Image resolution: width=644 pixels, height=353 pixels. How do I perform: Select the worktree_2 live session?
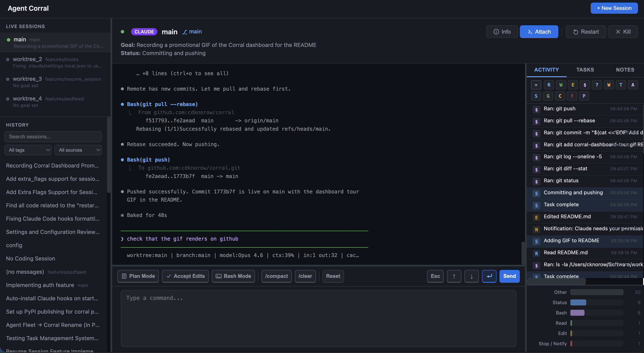click(x=55, y=62)
